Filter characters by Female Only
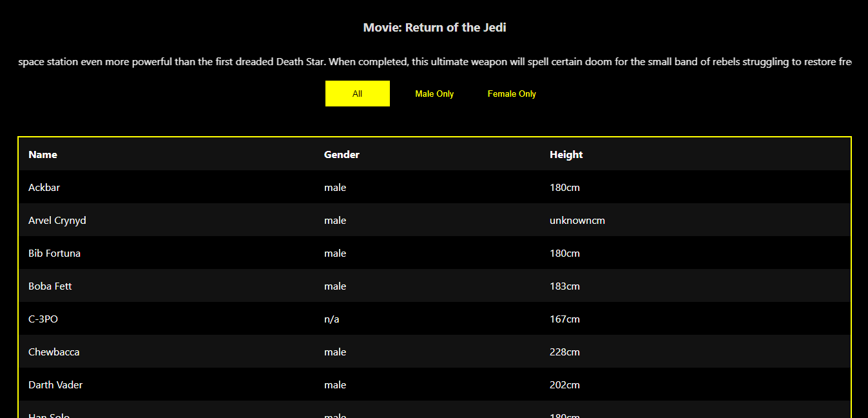 click(512, 94)
